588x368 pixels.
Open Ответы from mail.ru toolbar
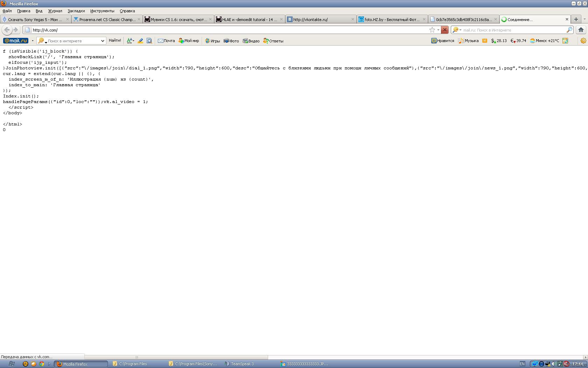273,41
